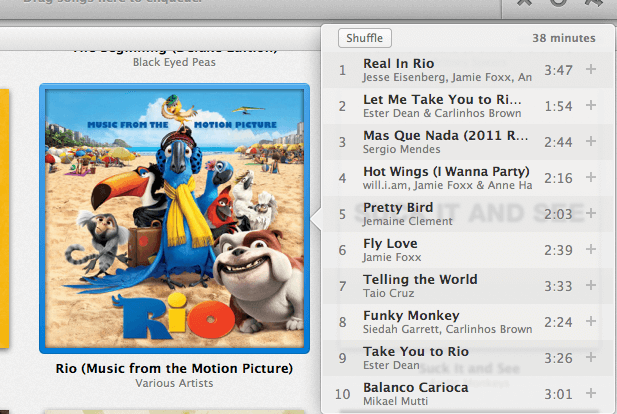Add Funky Monkey using plus icon

coord(591,321)
